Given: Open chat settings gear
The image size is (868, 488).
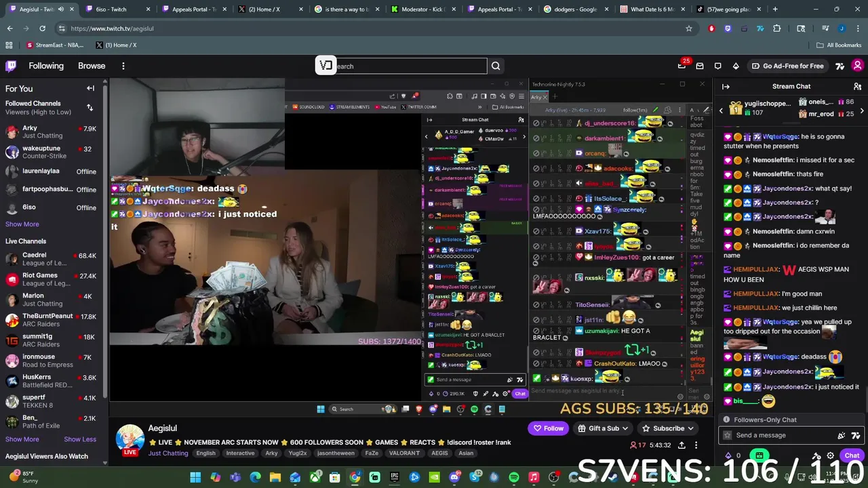Looking at the screenshot, I should point(831,456).
